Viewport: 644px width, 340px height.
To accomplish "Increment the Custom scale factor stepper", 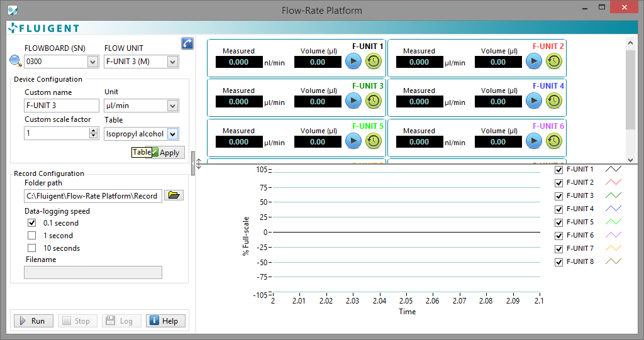I will tap(94, 130).
